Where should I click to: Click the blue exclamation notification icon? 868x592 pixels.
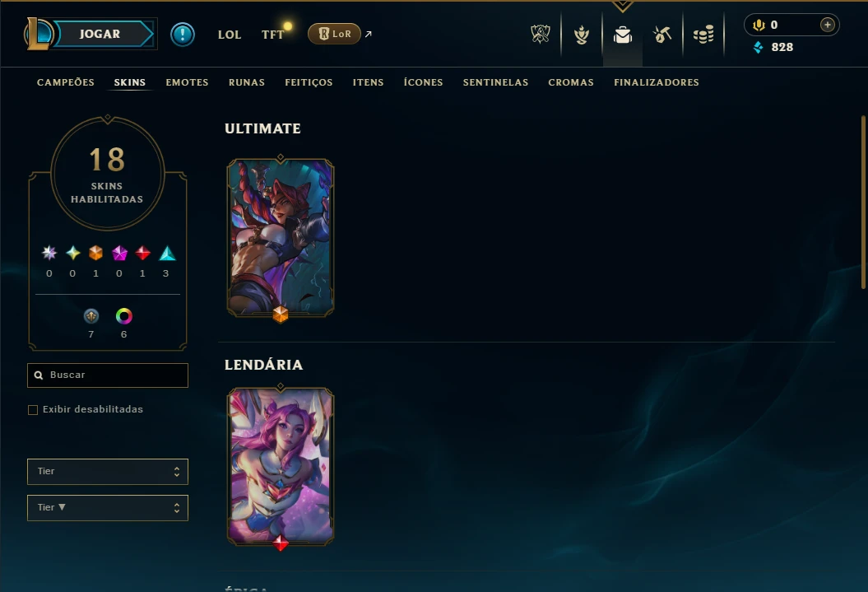point(182,35)
